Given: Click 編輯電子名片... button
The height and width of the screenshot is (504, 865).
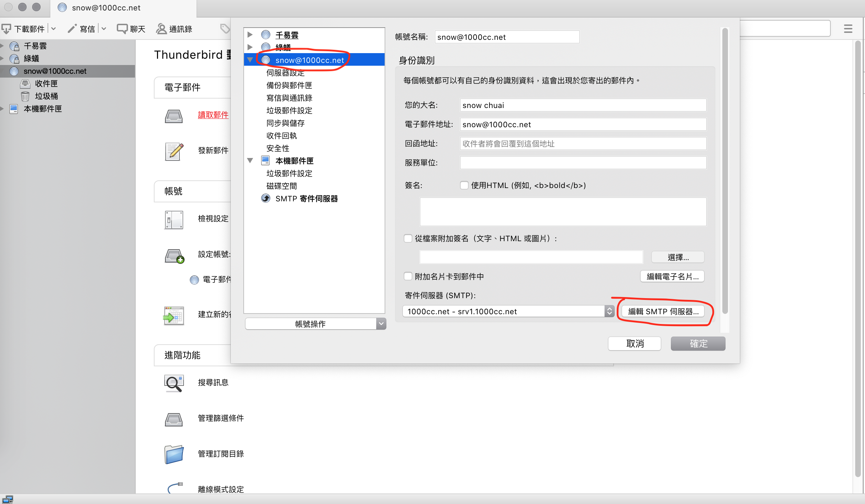Looking at the screenshot, I should click(672, 276).
